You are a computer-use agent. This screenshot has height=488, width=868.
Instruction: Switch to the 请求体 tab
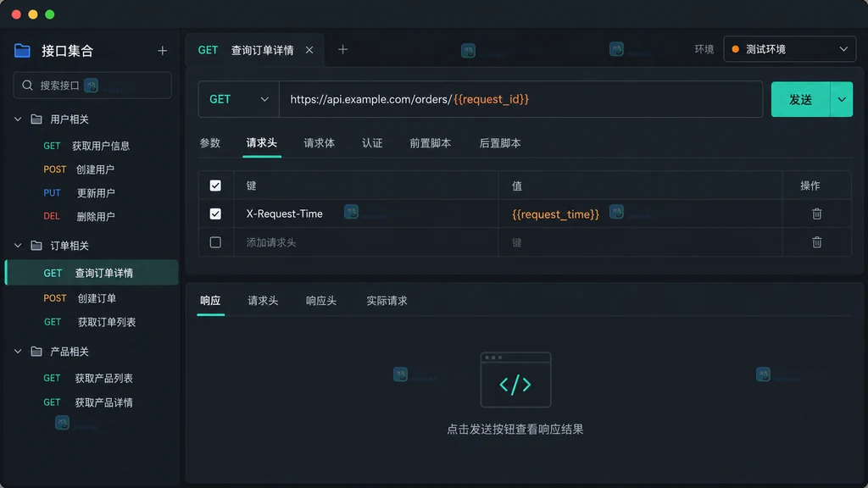click(320, 143)
